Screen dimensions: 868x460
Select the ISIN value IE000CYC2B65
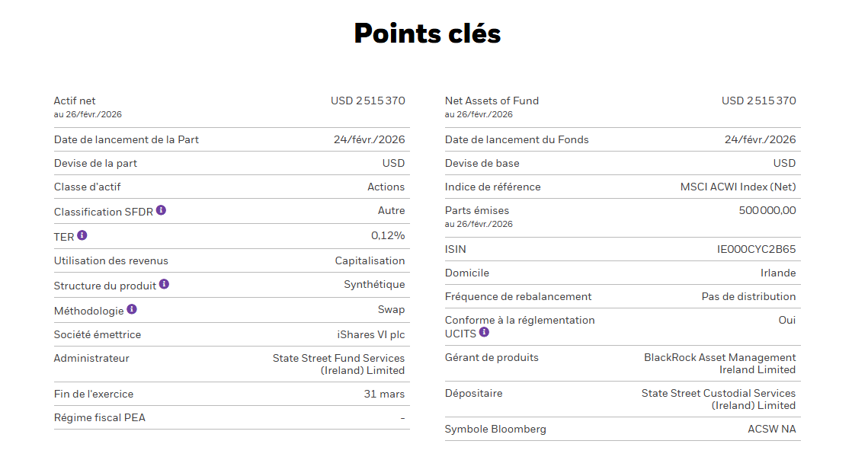tap(756, 249)
